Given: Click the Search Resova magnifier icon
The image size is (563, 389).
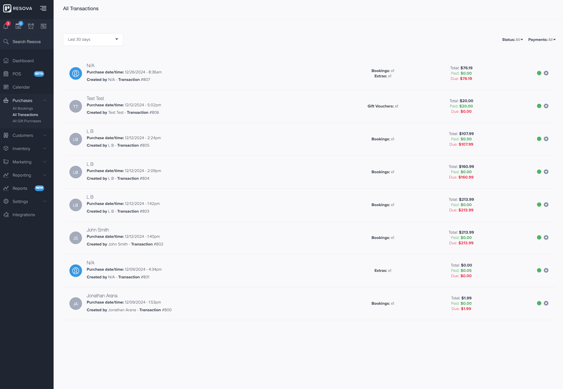Looking at the screenshot, I should click(x=6, y=42).
